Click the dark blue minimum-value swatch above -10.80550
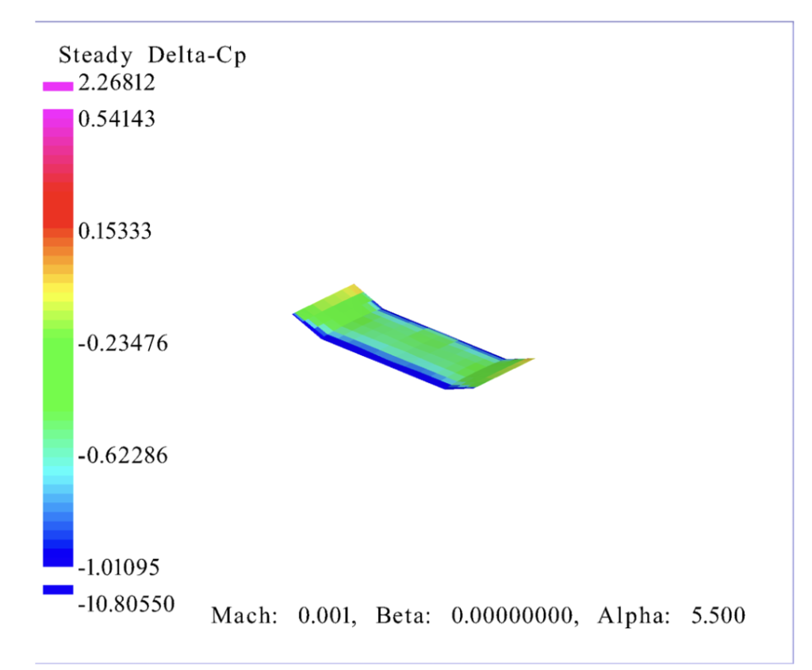Screen dimensions: 812x670 coord(58,590)
